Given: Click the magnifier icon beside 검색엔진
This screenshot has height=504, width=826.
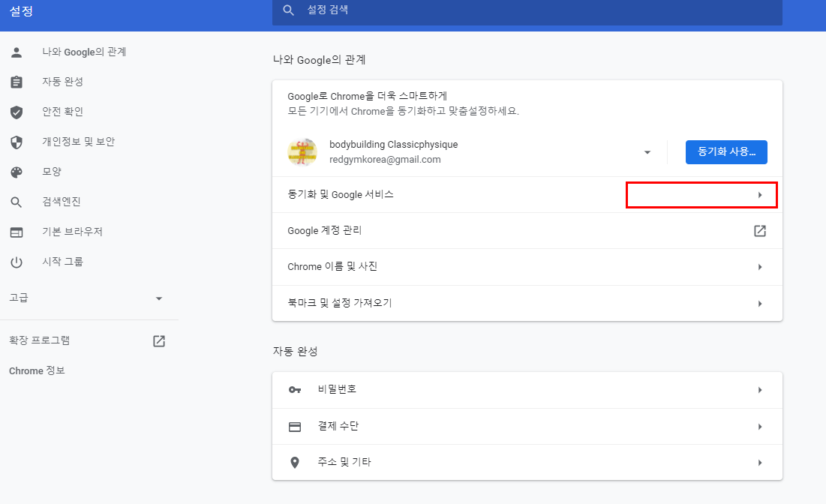Looking at the screenshot, I should pos(17,202).
